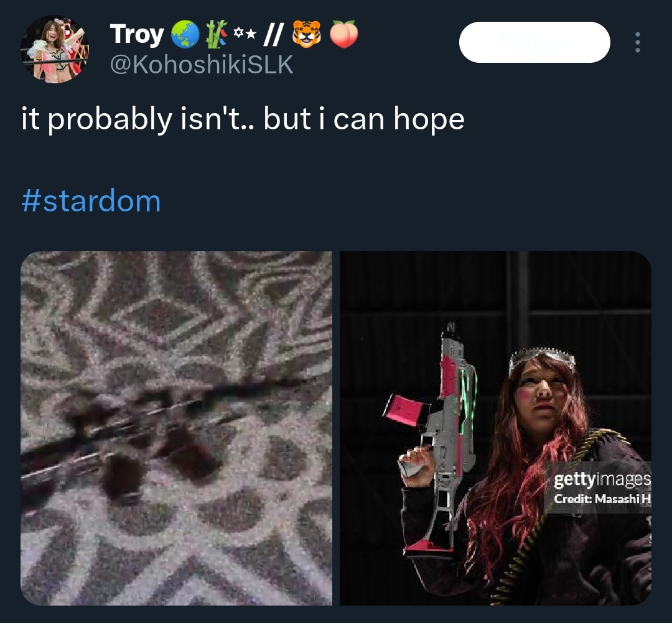Image resolution: width=672 pixels, height=623 pixels.
Task: Tap the white Follow pill button
Action: [x=534, y=42]
